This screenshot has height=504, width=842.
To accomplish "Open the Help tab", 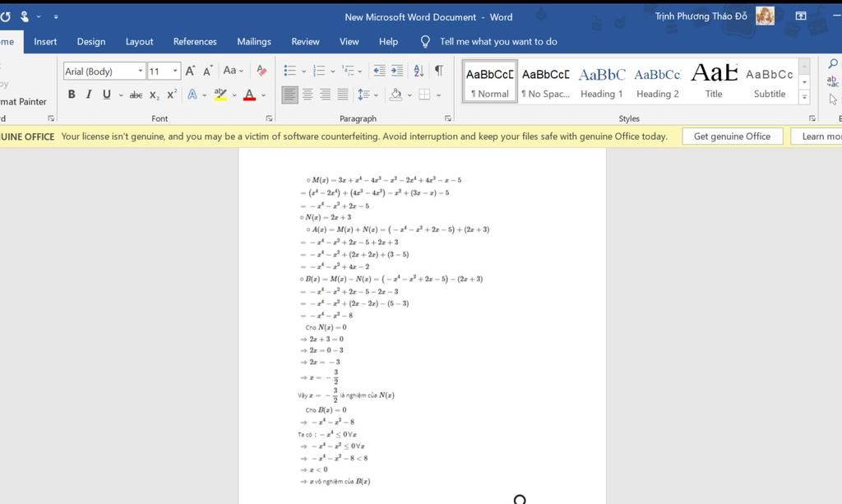I will click(x=388, y=41).
